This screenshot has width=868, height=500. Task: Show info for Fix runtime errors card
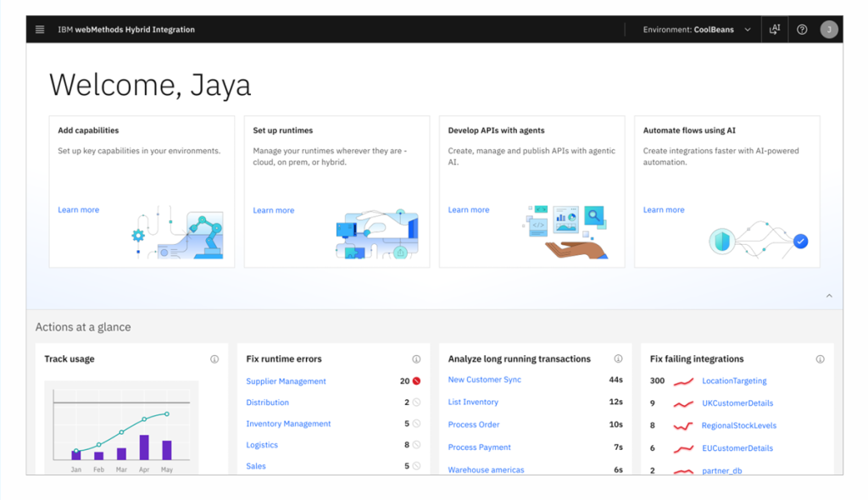click(416, 359)
